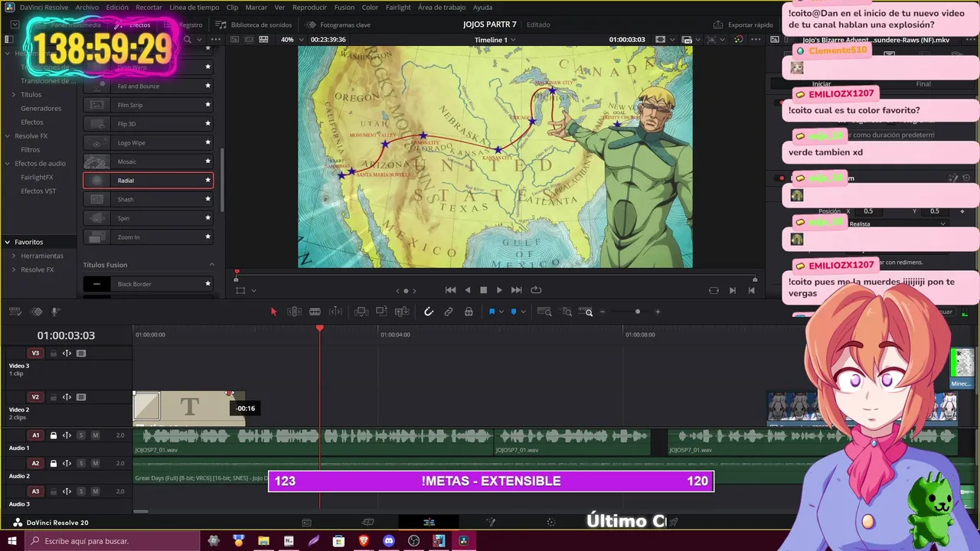Open the Marker color dropdown arrow
980x551 pixels.
(523, 312)
